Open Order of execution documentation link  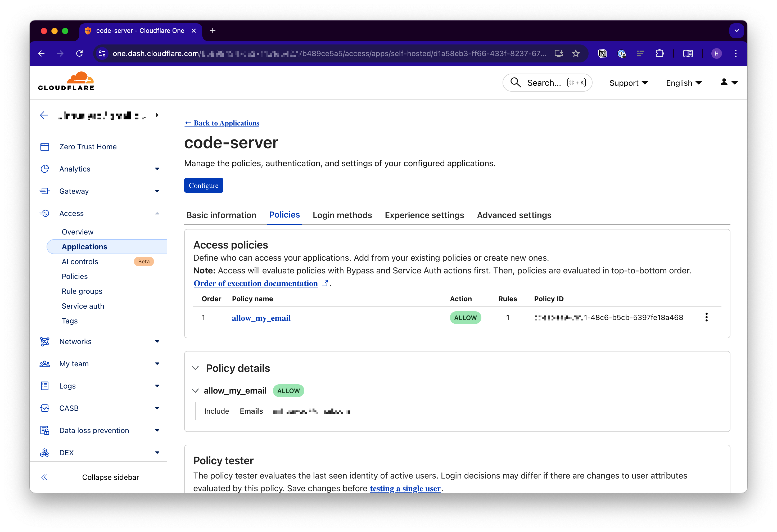click(x=255, y=283)
